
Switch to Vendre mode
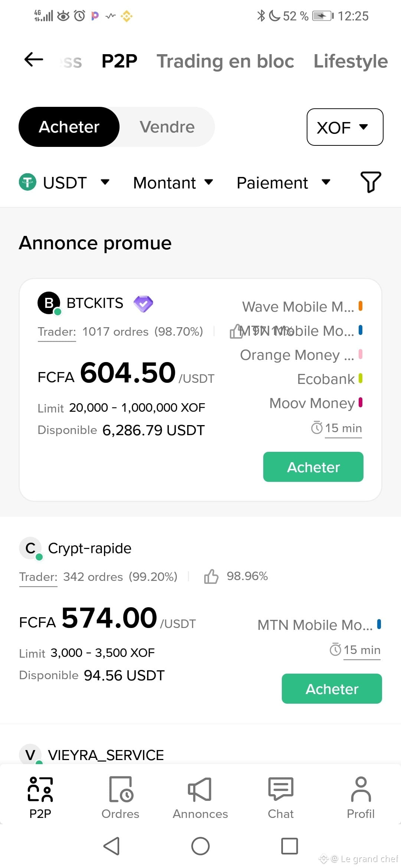coord(167,127)
